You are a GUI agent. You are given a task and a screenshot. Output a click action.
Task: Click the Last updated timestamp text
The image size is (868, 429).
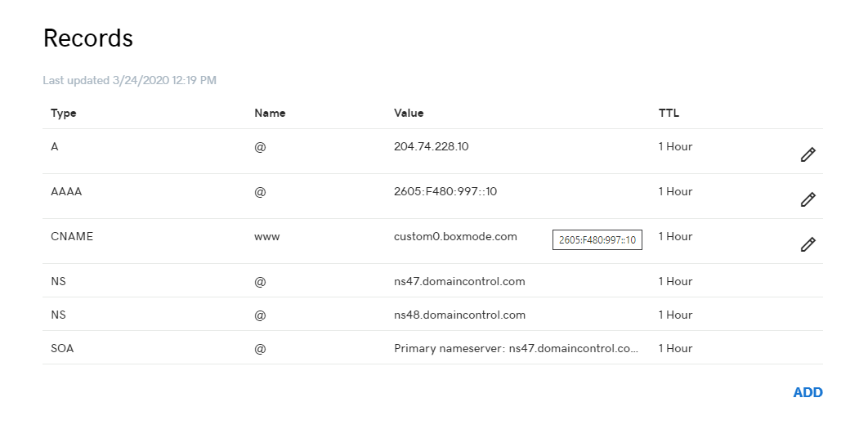pos(129,81)
